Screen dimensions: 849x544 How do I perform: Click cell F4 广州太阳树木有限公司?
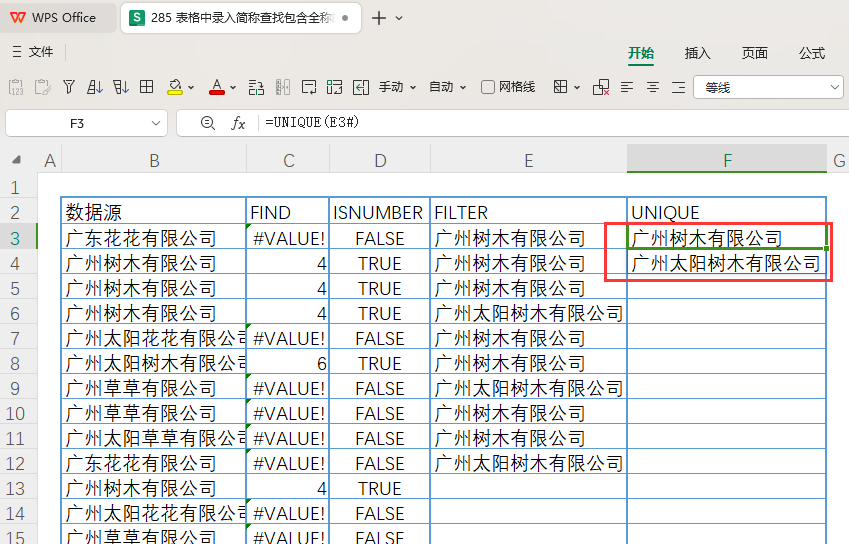727,264
